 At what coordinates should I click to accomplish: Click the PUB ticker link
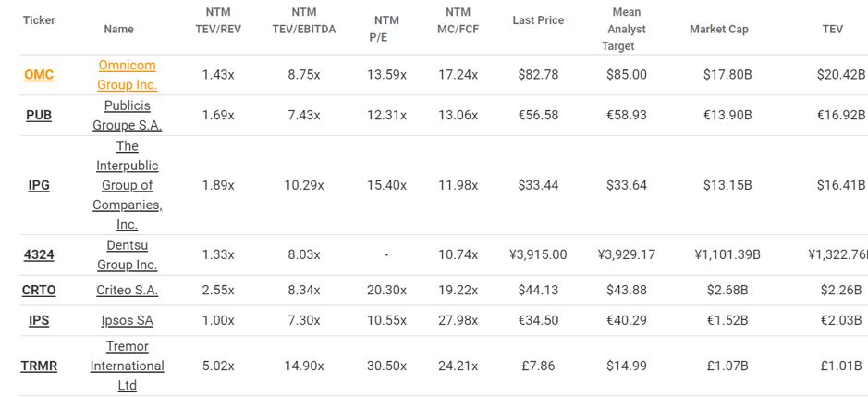click(x=39, y=116)
